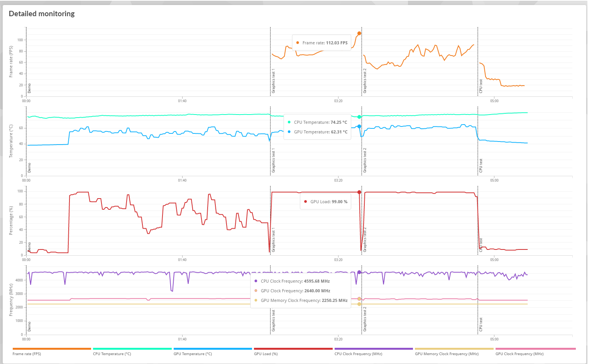Click the 'GPU Load: 99.00 %' tooltip

[x=325, y=202]
